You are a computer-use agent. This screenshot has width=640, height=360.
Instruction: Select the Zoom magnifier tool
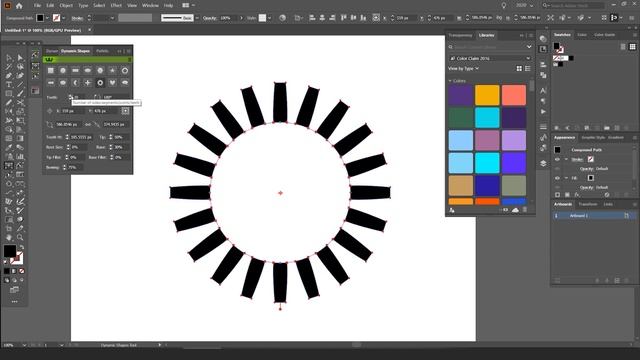pyautogui.click(x=20, y=238)
